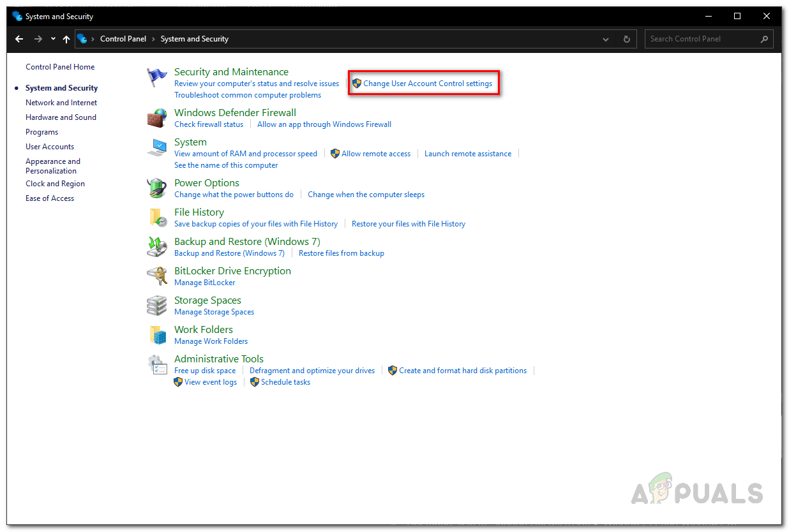Screen dimensions: 789x532
Task: Expand the address bar history dropdown
Action: [x=606, y=39]
